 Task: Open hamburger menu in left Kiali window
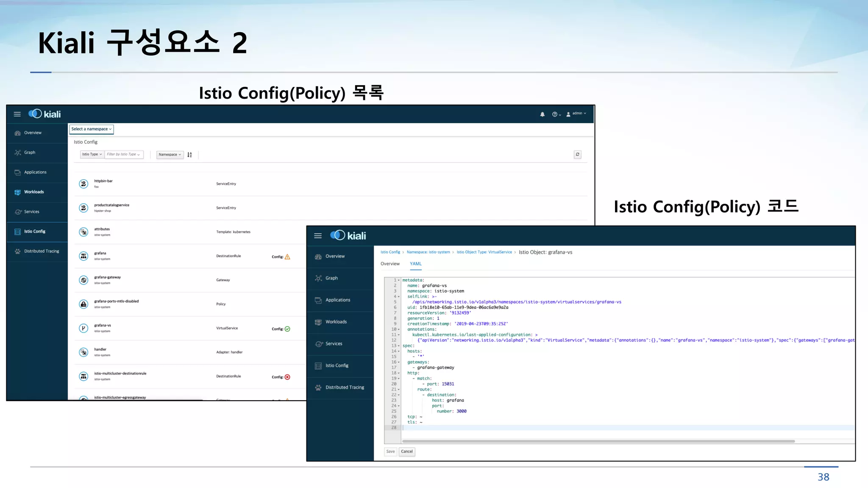[17, 114]
